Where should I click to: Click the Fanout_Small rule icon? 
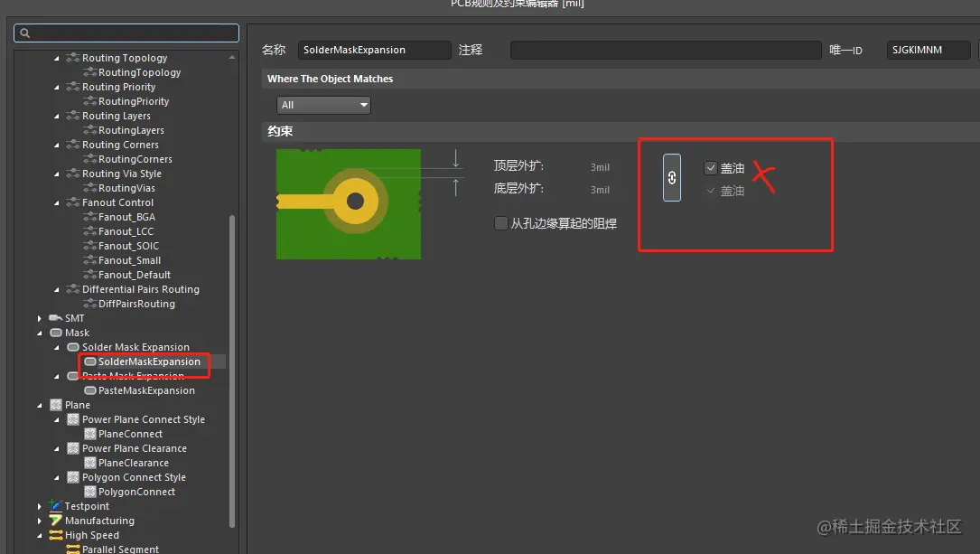90,260
